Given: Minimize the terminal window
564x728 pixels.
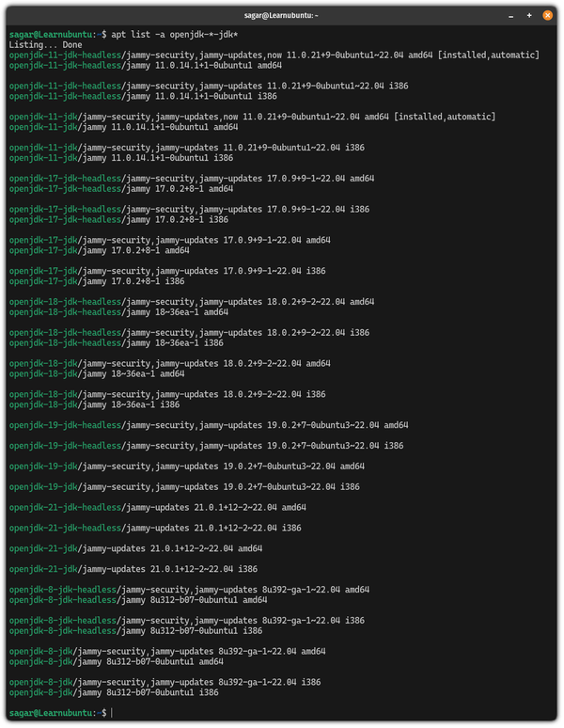Looking at the screenshot, I should (513, 15).
